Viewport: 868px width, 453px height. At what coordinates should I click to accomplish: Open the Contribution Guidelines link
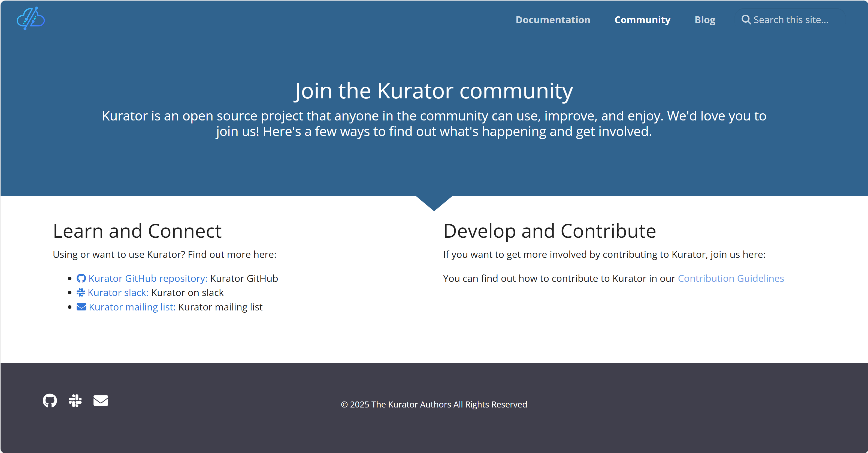pyautogui.click(x=731, y=278)
